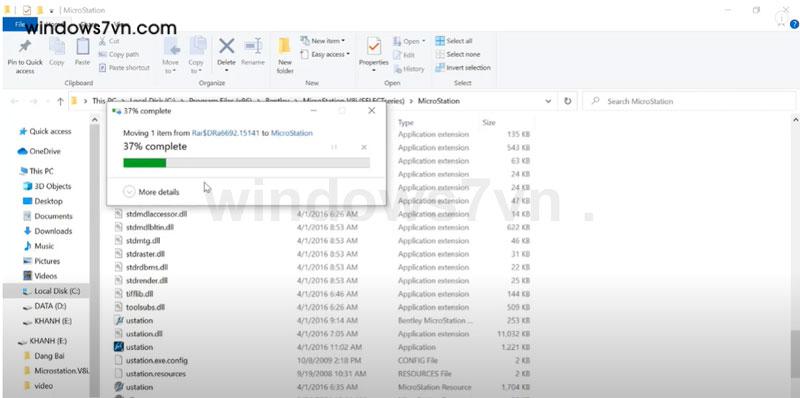800x398 pixels.
Task: Click the move progress bar
Action: [246, 163]
